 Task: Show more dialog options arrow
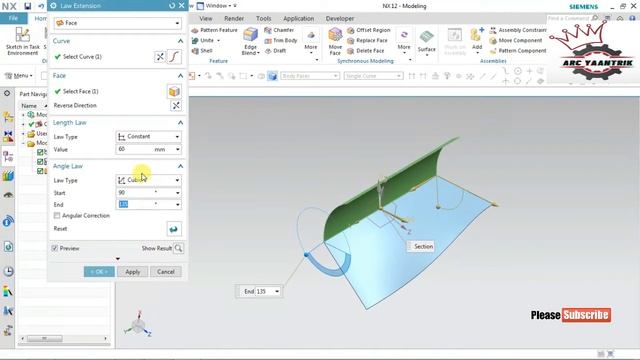(118, 259)
